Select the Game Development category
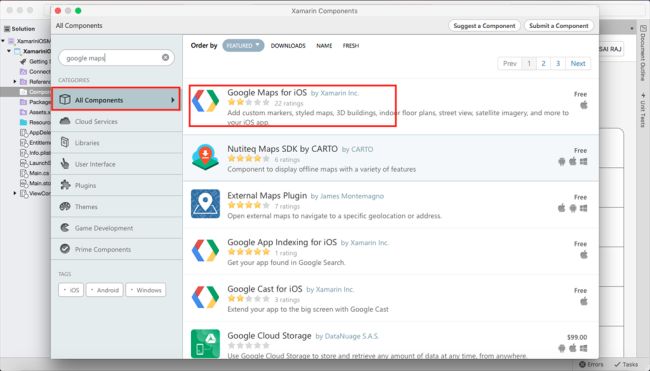This screenshot has height=371, width=650. tap(116, 228)
